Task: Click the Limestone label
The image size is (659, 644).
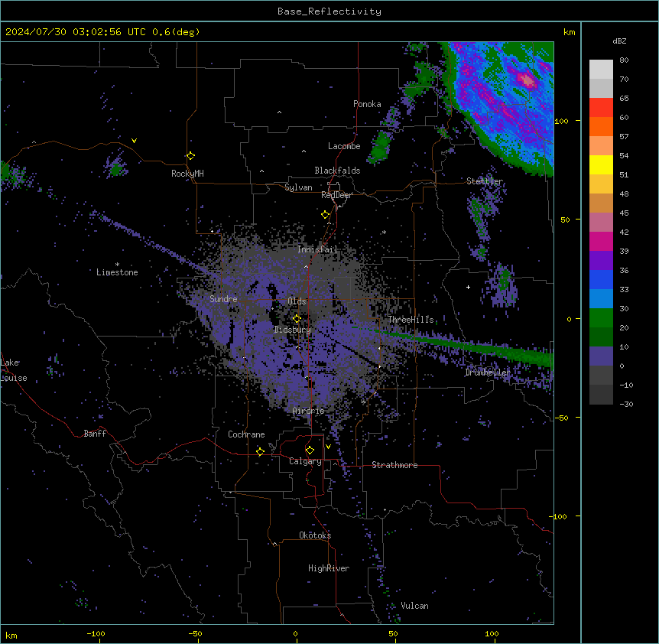Action: [117, 272]
